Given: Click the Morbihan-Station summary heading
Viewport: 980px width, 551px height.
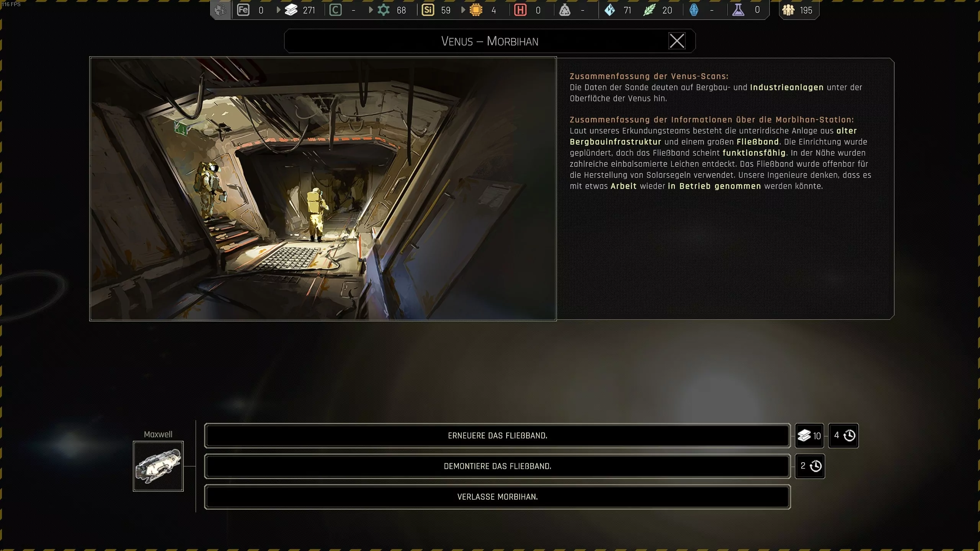Looking at the screenshot, I should 712,119.
